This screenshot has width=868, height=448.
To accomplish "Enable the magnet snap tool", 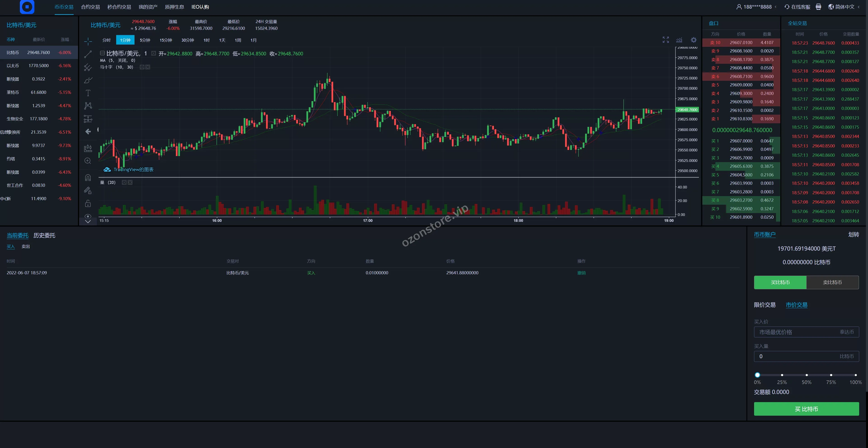I will [88, 178].
